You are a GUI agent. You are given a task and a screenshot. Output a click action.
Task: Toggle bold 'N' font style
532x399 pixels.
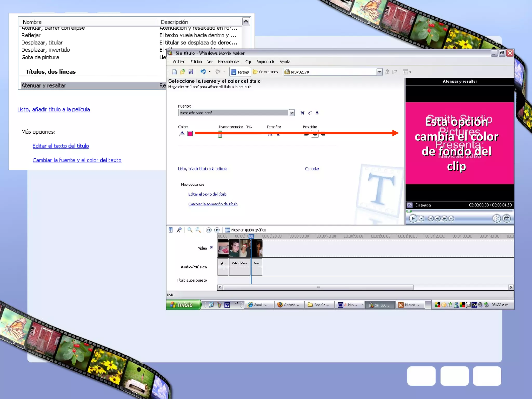coord(302,113)
